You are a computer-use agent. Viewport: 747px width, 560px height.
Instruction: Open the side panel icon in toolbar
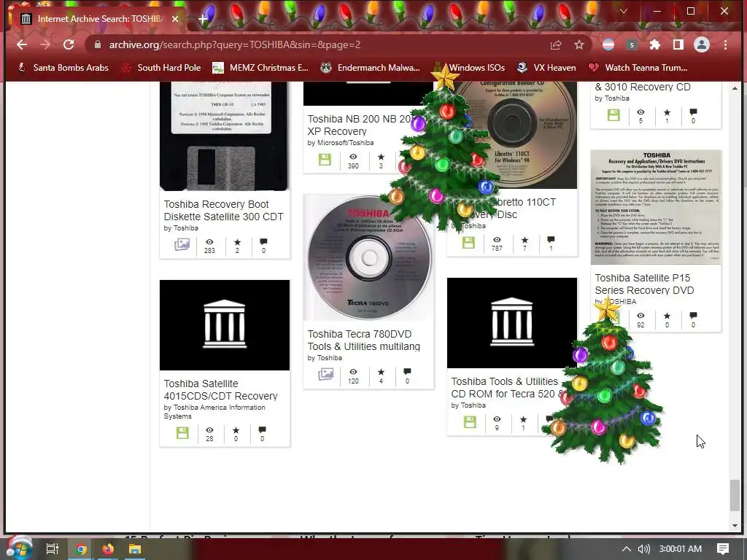click(x=678, y=44)
